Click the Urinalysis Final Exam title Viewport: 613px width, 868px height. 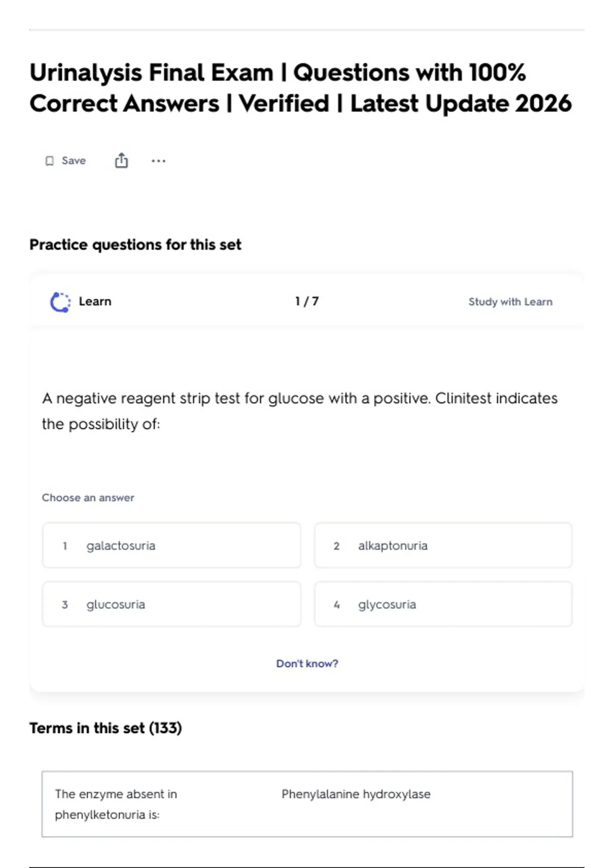click(x=300, y=88)
